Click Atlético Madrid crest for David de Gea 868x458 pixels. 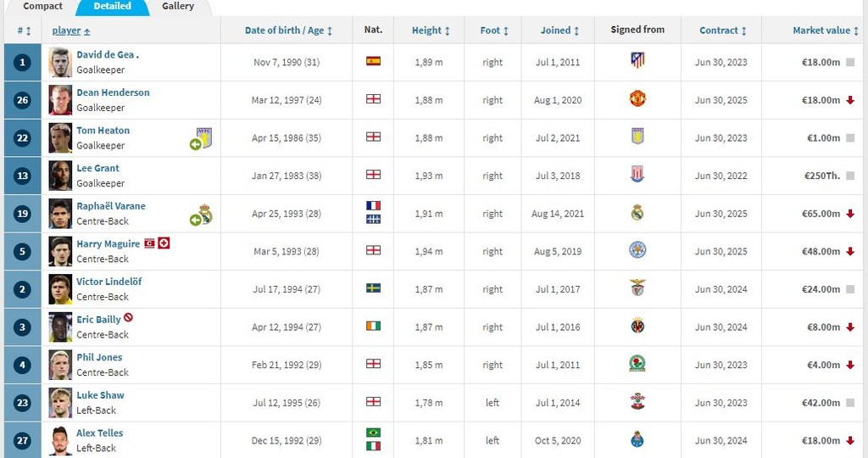637,61
